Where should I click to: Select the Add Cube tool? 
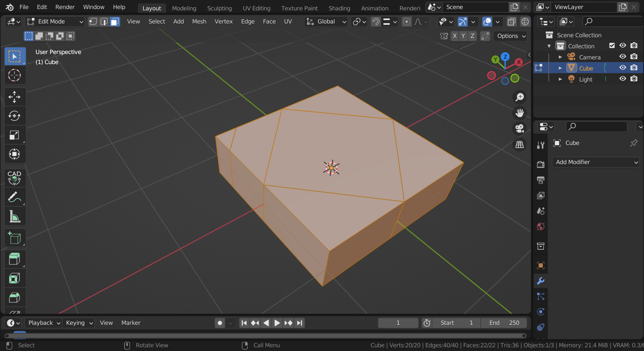coord(14,238)
